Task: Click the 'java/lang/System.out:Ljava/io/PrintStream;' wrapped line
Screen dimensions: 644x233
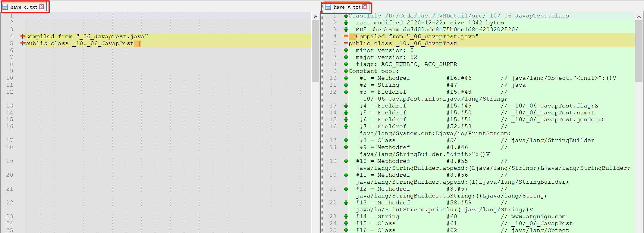Action: click(x=435, y=133)
